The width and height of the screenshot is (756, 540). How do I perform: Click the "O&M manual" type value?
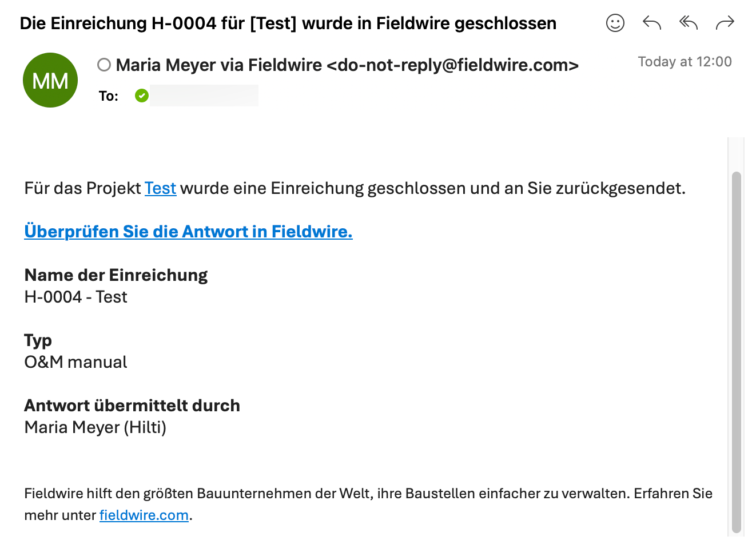(75, 362)
